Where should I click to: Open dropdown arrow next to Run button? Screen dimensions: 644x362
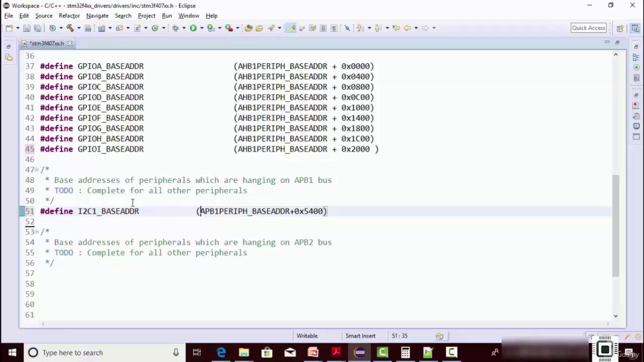click(201, 28)
